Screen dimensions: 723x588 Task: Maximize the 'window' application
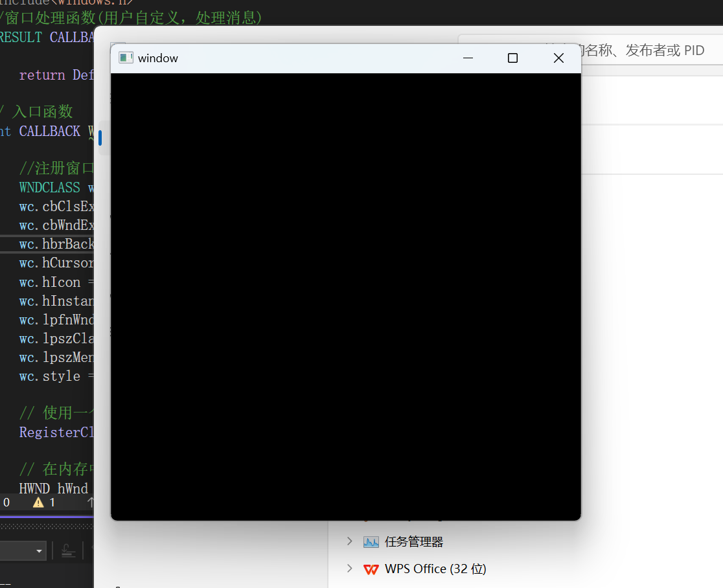512,58
